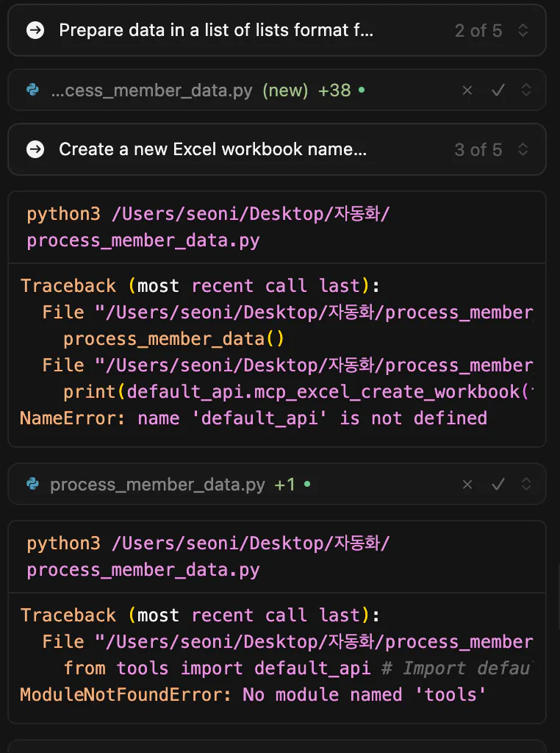Expand the 'Create a new Excel workbook' step

point(523,150)
